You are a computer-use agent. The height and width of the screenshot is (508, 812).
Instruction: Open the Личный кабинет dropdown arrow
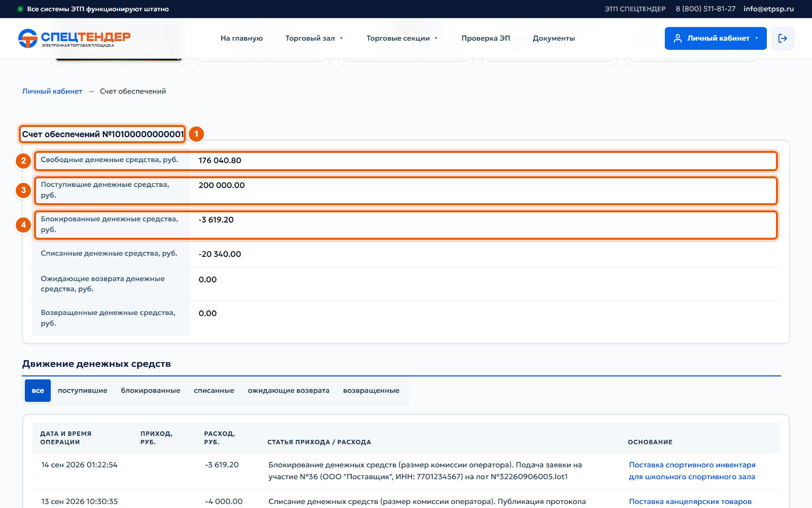(x=757, y=38)
